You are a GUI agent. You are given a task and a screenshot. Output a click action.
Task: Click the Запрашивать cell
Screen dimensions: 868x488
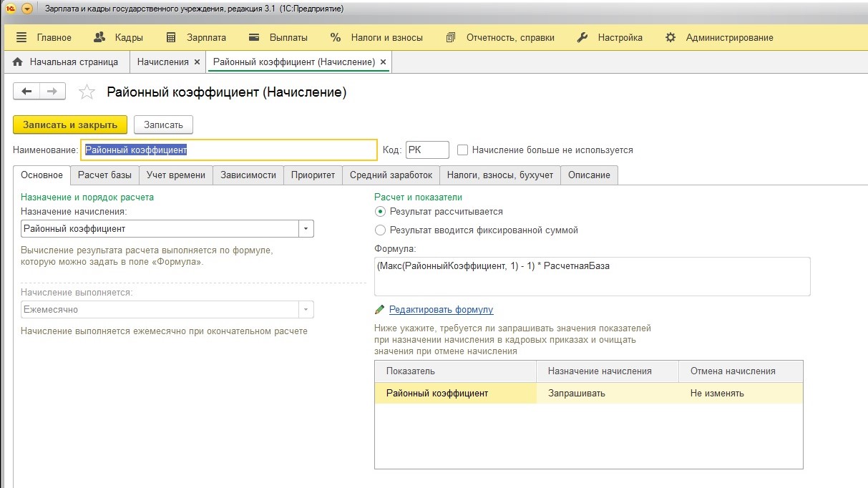607,393
